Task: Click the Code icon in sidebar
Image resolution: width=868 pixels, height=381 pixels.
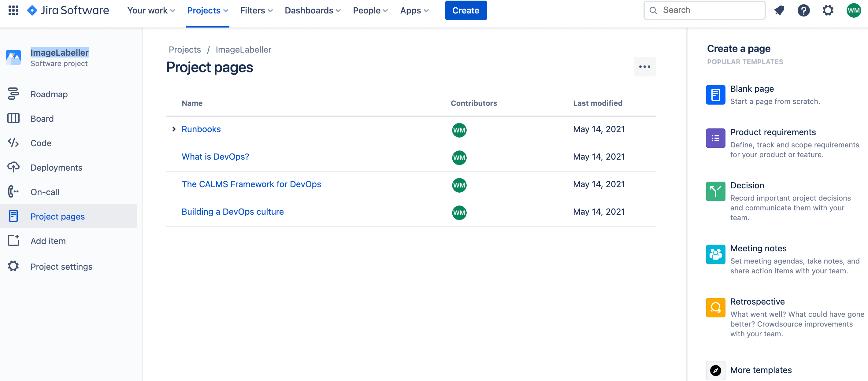Action: [x=13, y=142]
